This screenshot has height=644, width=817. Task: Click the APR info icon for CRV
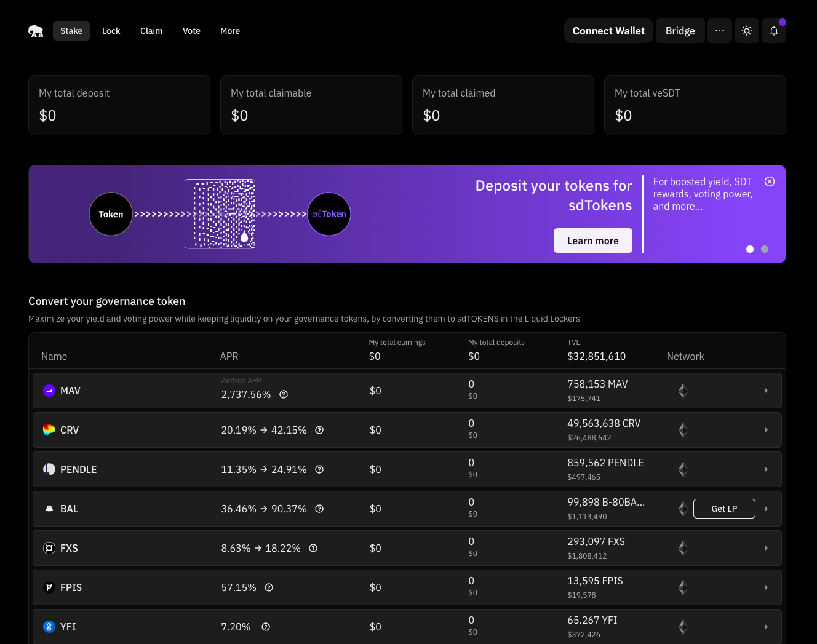tap(319, 430)
